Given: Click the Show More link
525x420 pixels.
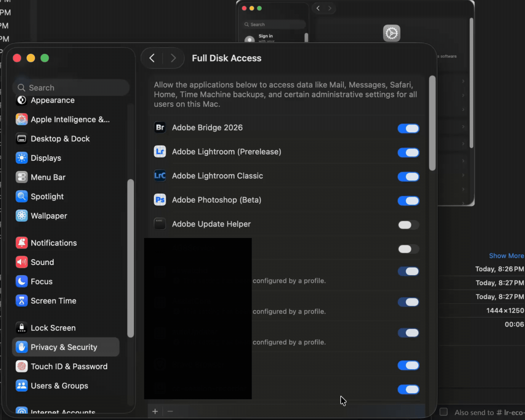Looking at the screenshot, I should [506, 256].
